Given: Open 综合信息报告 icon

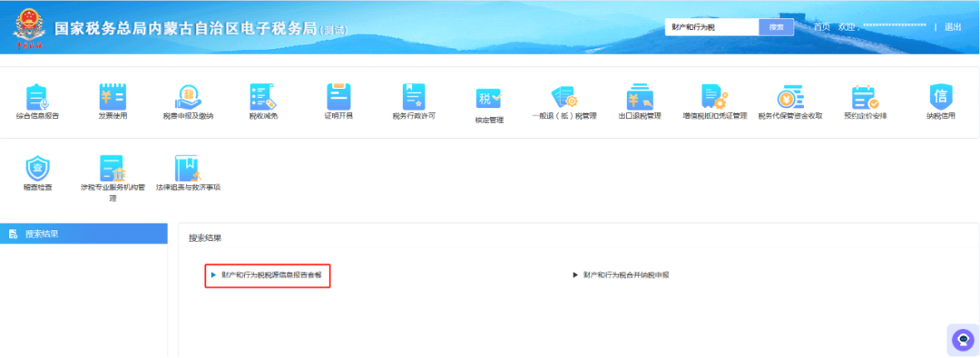Looking at the screenshot, I should pos(38,98).
